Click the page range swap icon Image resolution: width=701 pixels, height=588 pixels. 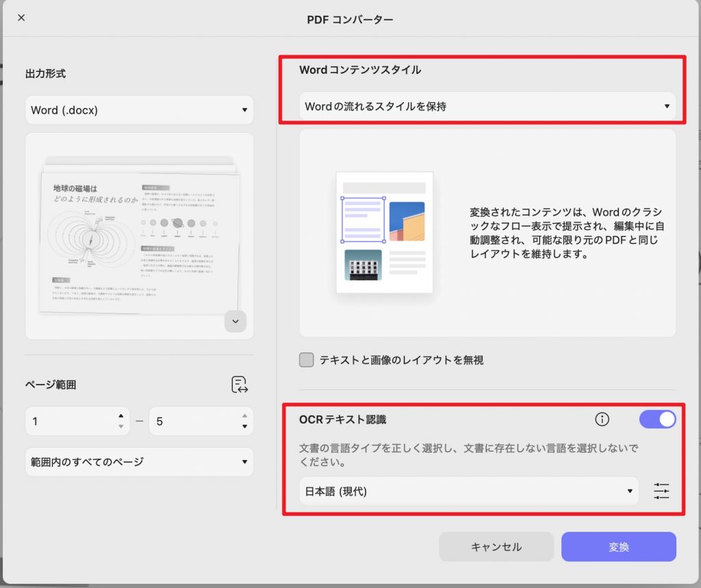pos(240,385)
